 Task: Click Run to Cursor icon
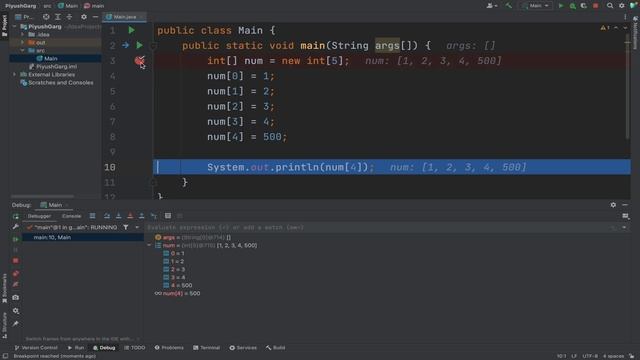tap(153, 216)
